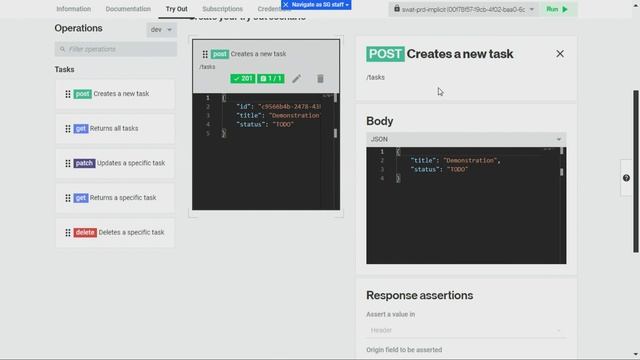Grab the drag handle of Deletes a specific task
This screenshot has height=360, width=640.
pyautogui.click(x=68, y=233)
